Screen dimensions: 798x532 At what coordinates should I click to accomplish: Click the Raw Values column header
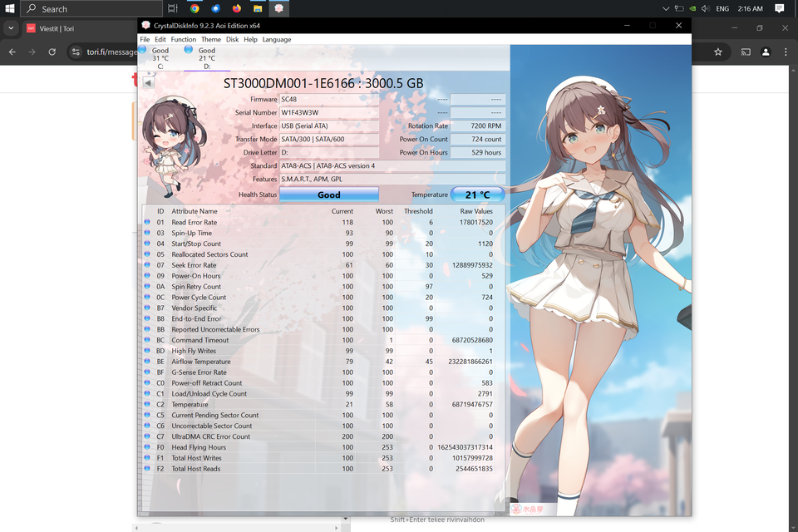[x=476, y=211]
